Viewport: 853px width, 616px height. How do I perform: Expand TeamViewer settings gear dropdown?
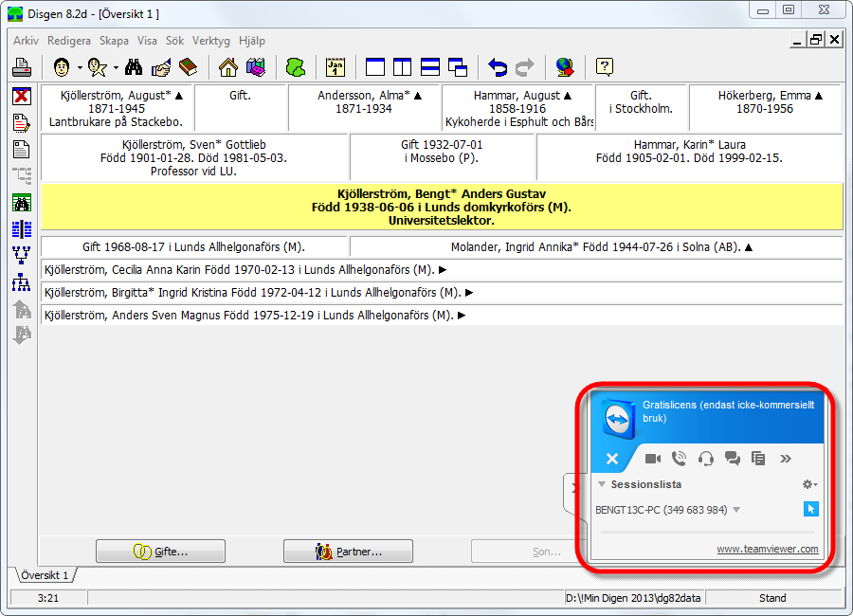pos(810,484)
